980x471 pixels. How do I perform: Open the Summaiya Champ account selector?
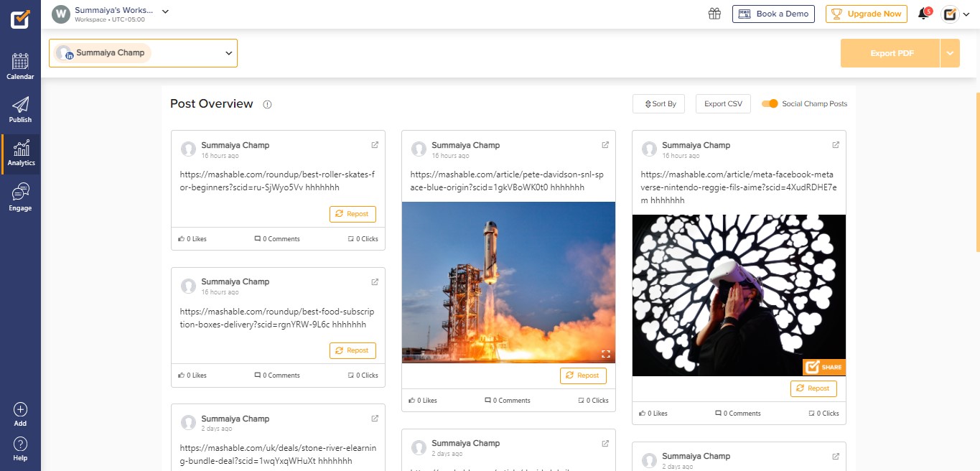click(x=143, y=53)
